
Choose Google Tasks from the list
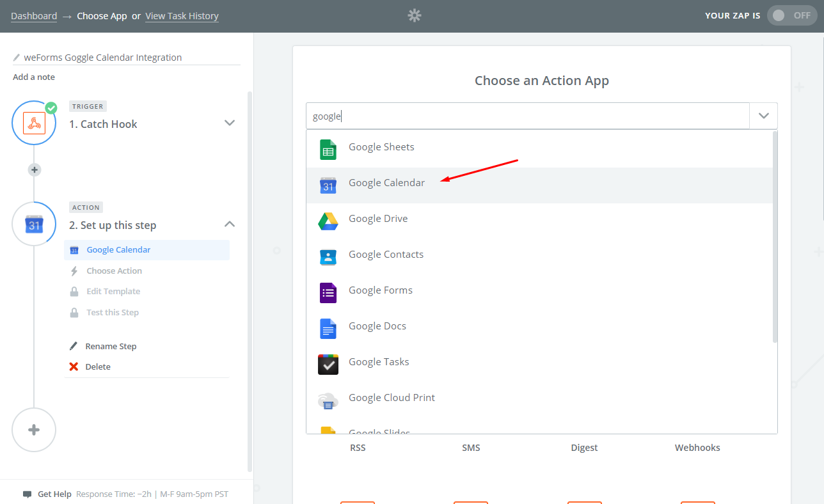click(539, 365)
